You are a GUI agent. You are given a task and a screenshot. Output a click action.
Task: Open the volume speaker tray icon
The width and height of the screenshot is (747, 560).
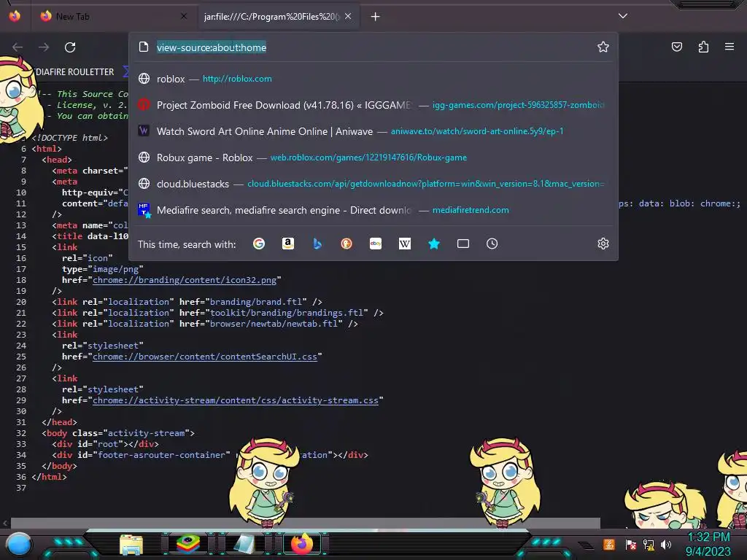pyautogui.click(x=666, y=544)
